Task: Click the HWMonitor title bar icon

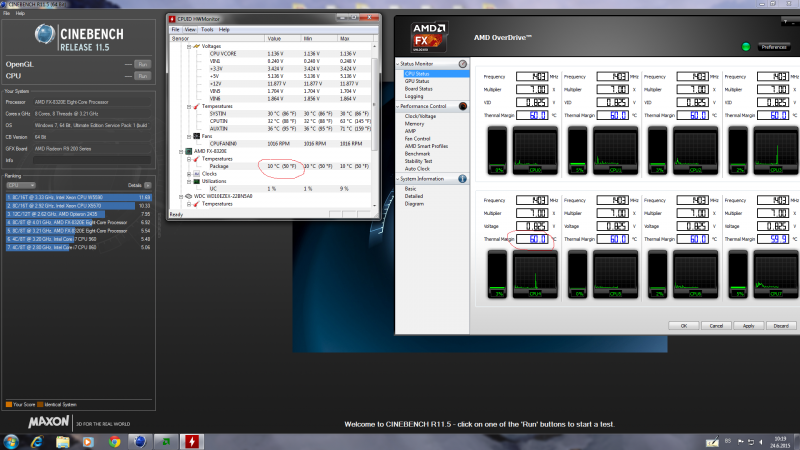Action: [x=172, y=19]
